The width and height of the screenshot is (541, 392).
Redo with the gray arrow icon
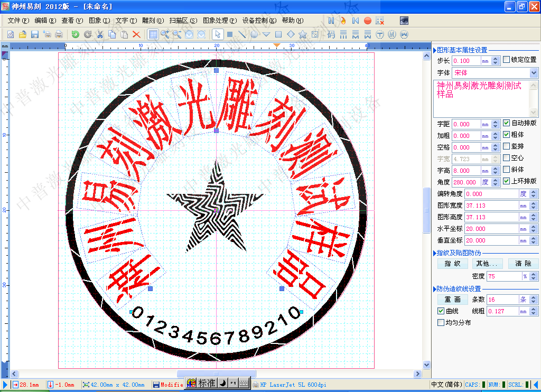coord(88,34)
